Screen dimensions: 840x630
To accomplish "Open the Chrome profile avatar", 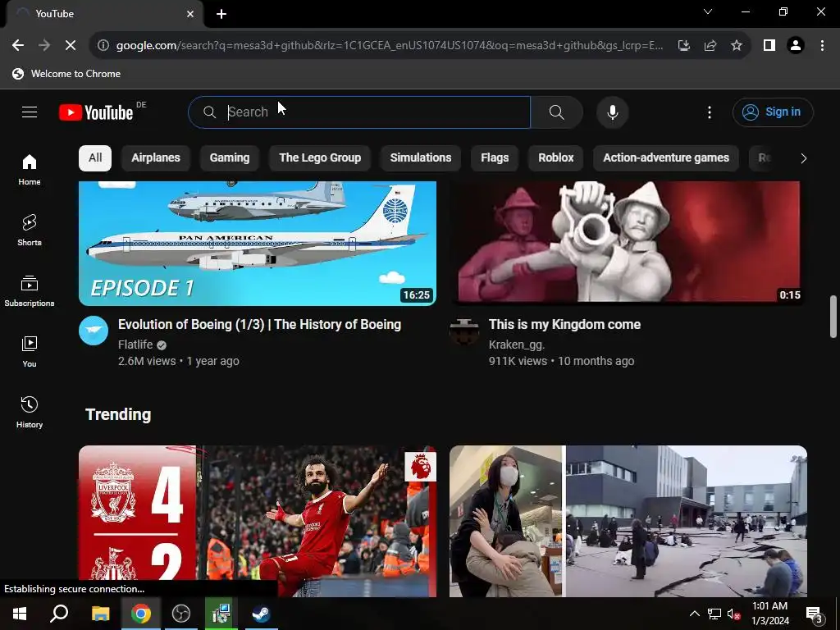I will pos(796,46).
